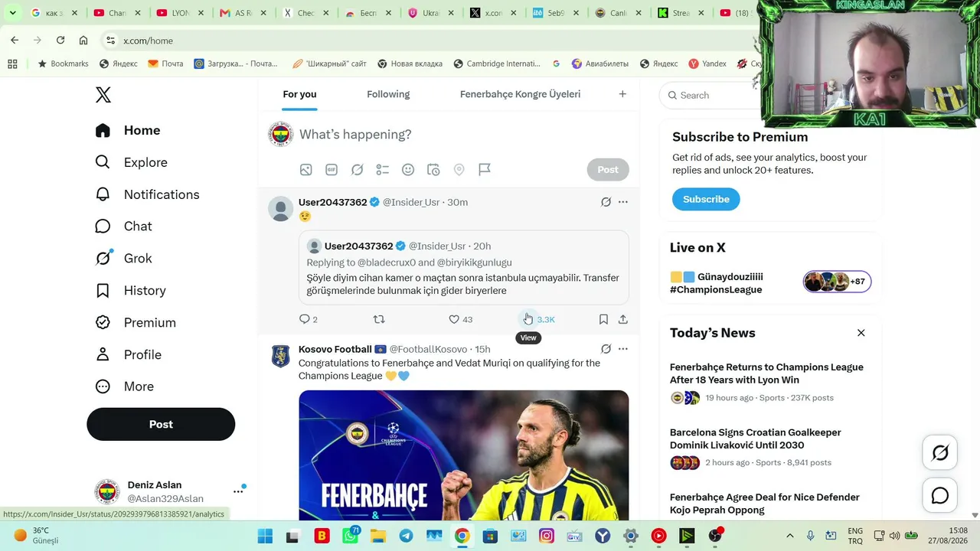The height and width of the screenshot is (551, 980).
Task: Add media image to the new post
Action: tap(306, 170)
